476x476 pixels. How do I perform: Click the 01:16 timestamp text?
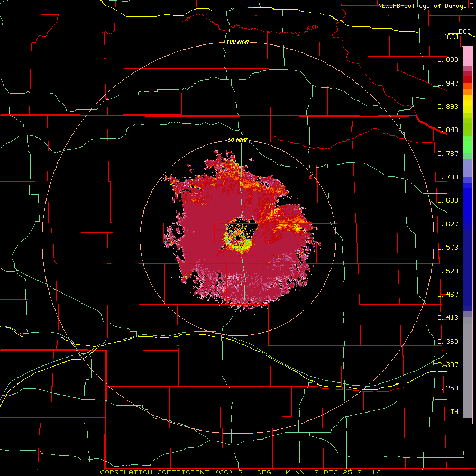pyautogui.click(x=369, y=472)
